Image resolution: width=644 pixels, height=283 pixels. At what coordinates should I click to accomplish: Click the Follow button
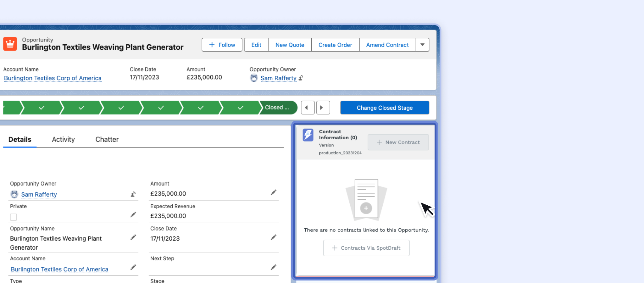pos(222,45)
